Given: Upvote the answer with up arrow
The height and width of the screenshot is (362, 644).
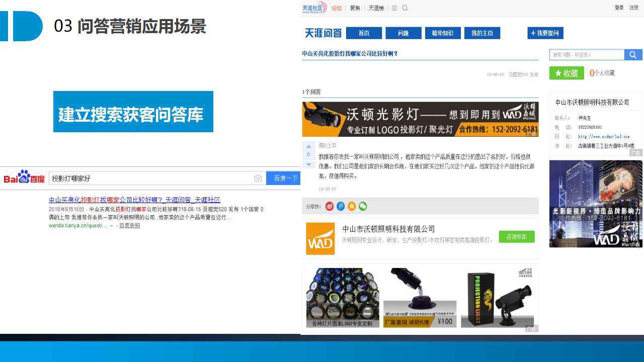Looking at the screenshot, I should (x=309, y=146).
